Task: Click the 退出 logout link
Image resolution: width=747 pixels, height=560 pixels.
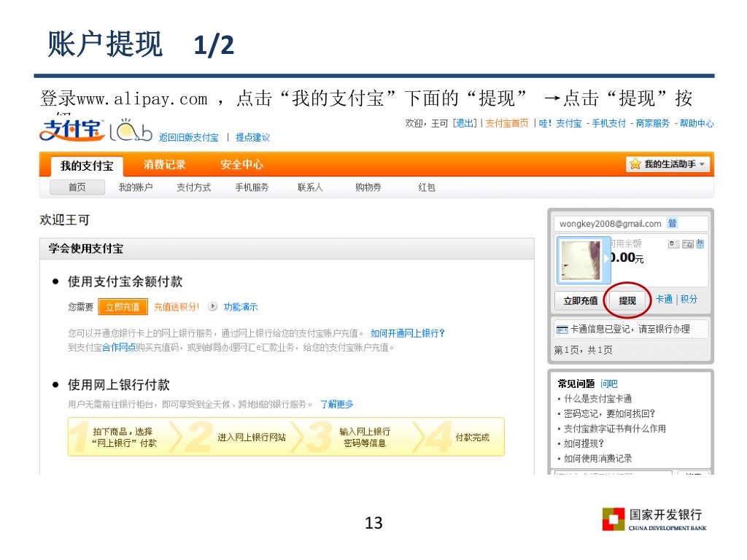Action: (465, 123)
